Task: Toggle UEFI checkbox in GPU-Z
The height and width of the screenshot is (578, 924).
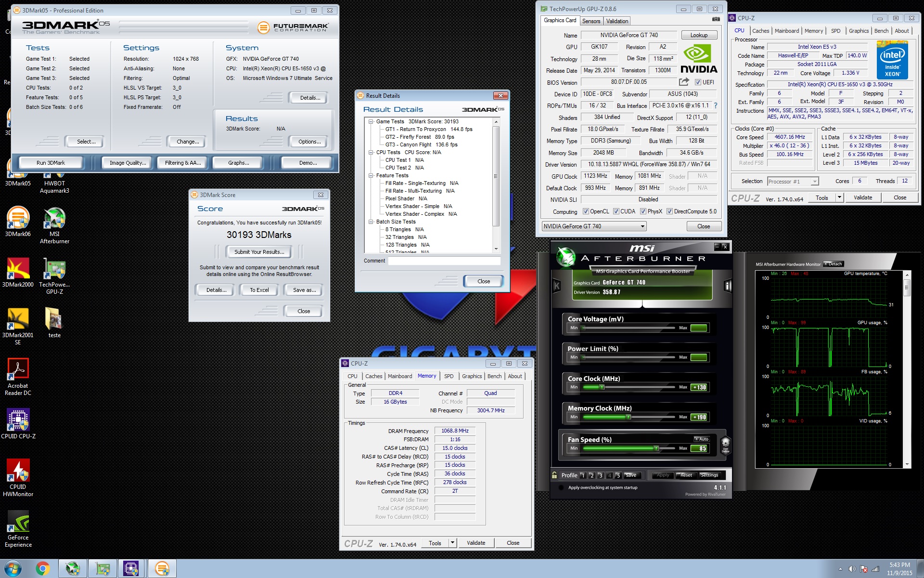Action: (698, 82)
